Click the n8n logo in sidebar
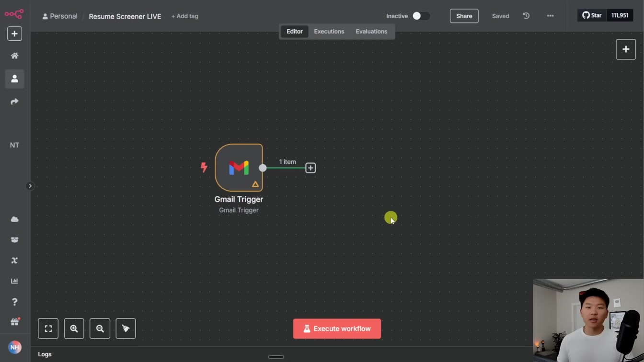The height and width of the screenshot is (362, 644). coord(14,14)
